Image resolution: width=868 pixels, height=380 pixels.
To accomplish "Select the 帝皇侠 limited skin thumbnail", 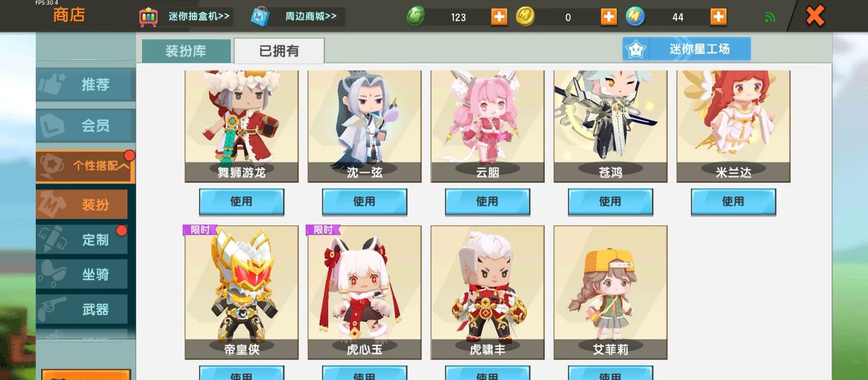I will click(241, 292).
